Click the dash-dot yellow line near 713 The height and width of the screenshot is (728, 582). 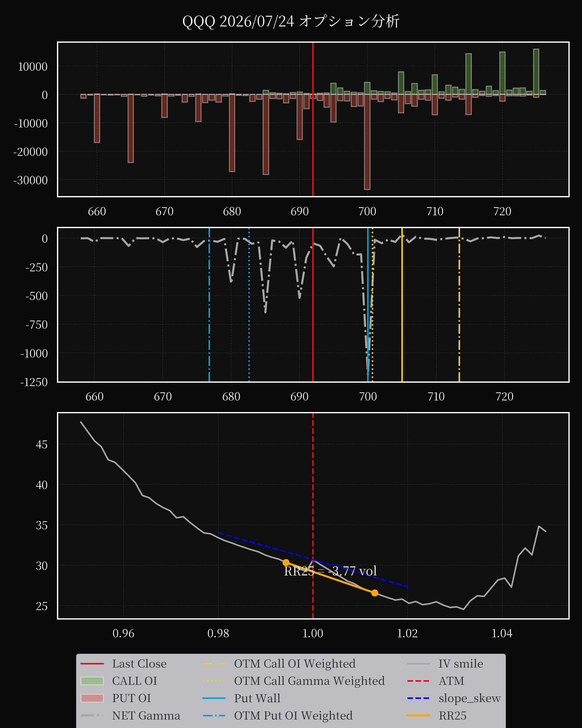tap(459, 305)
